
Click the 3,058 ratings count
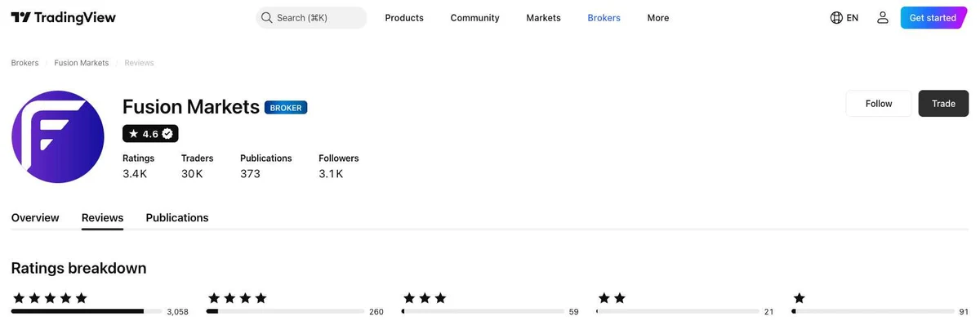tap(177, 312)
